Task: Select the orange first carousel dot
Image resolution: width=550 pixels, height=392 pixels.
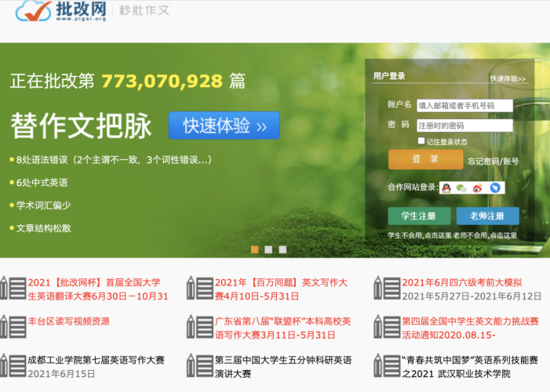Action: click(x=255, y=249)
